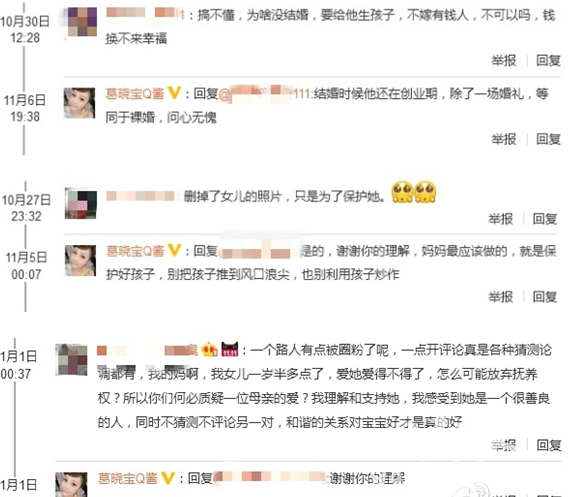Screen dimensions: 571x497
Task: Open the blurred avatar of the 10月27日 commenter
Action: 80,203
